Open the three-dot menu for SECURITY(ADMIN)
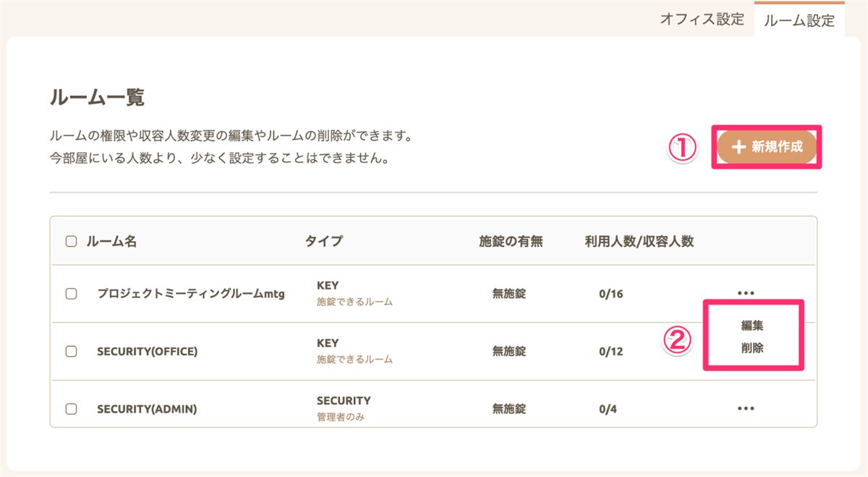This screenshot has width=868, height=477. pyautogui.click(x=746, y=409)
